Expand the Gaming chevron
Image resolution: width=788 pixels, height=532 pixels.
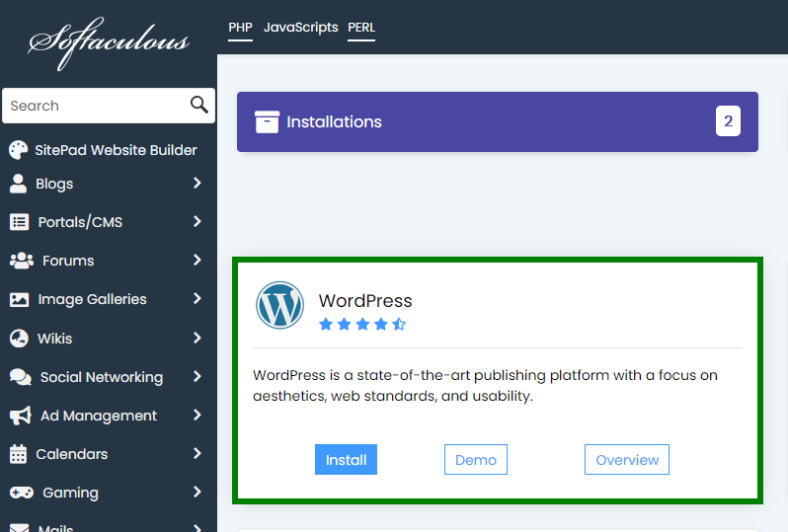197,492
